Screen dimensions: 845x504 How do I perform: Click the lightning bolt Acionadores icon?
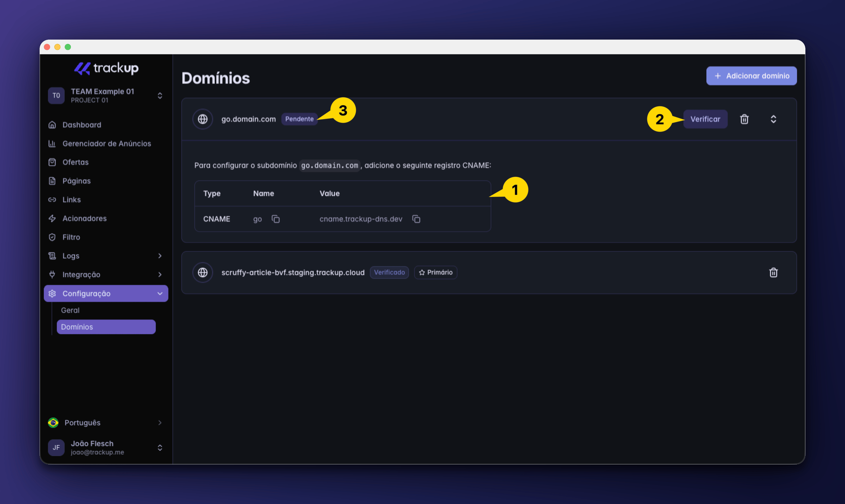[x=52, y=218]
